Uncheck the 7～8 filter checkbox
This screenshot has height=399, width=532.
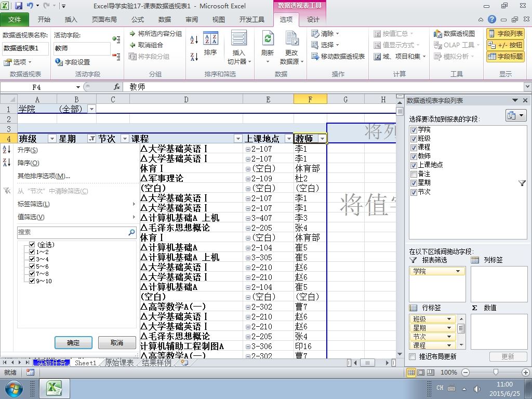click(32, 273)
